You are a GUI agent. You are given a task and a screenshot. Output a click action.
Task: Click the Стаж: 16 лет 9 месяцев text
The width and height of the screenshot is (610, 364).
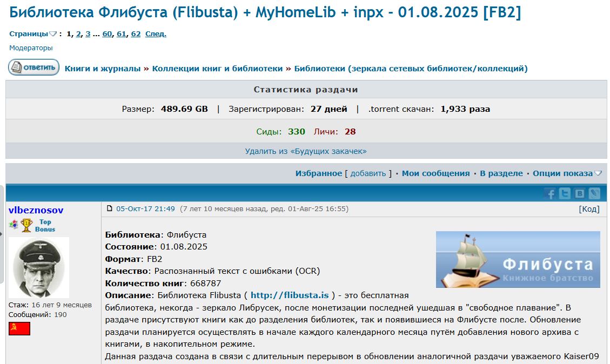tap(50, 305)
